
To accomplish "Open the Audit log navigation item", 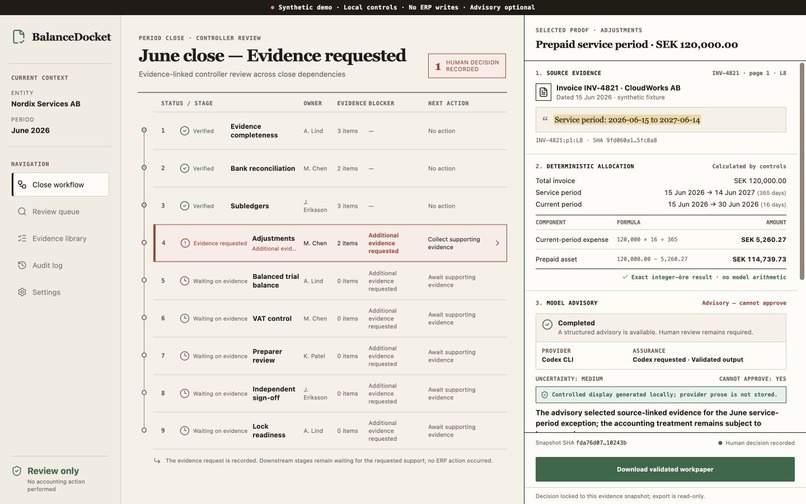I will tap(61, 265).
